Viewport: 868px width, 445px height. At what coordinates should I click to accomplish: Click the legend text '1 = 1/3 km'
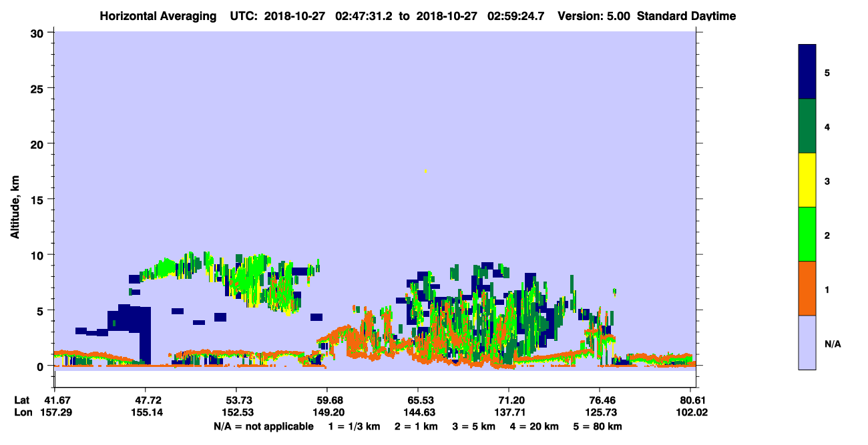[355, 426]
